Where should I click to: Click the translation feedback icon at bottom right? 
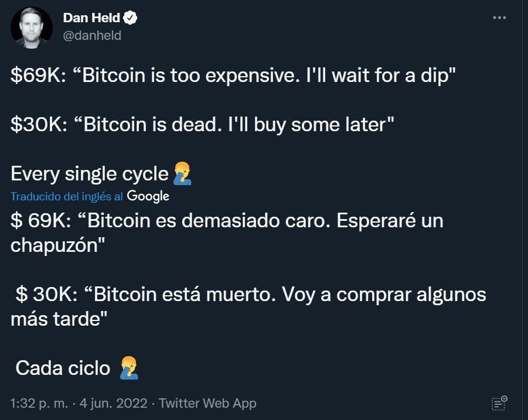pyautogui.click(x=499, y=403)
